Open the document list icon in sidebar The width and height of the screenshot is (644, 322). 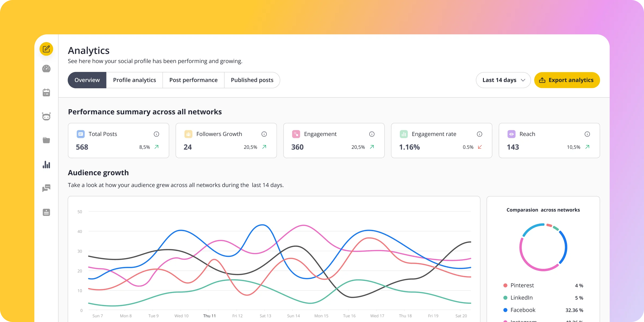click(x=46, y=212)
